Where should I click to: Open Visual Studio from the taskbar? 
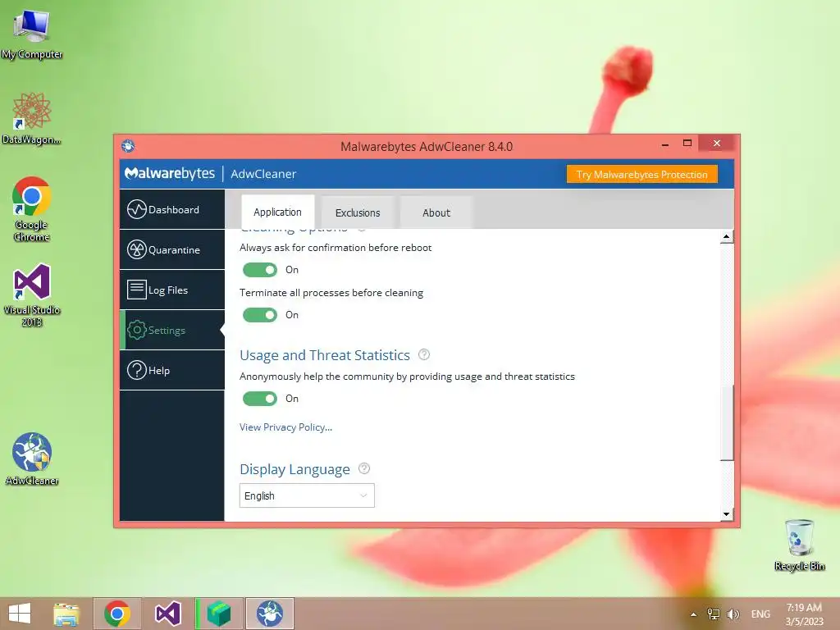click(167, 614)
